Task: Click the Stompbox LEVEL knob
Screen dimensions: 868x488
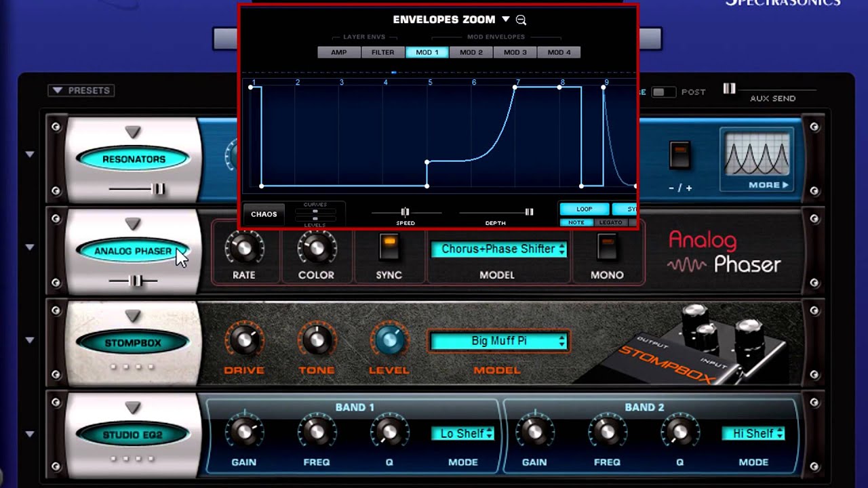Action: tap(389, 341)
